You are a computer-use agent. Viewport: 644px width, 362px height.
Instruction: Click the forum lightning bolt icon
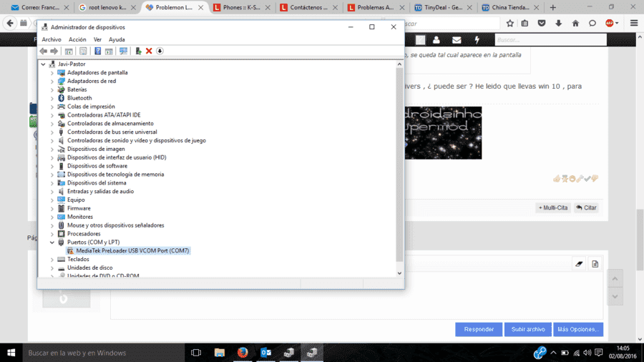pyautogui.click(x=477, y=40)
